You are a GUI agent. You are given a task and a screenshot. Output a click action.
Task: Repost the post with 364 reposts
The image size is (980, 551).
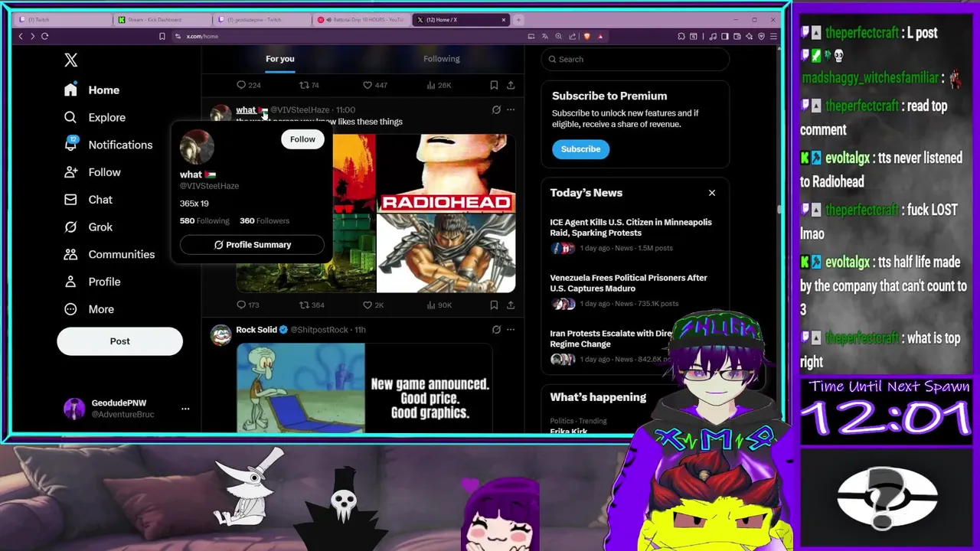click(312, 305)
